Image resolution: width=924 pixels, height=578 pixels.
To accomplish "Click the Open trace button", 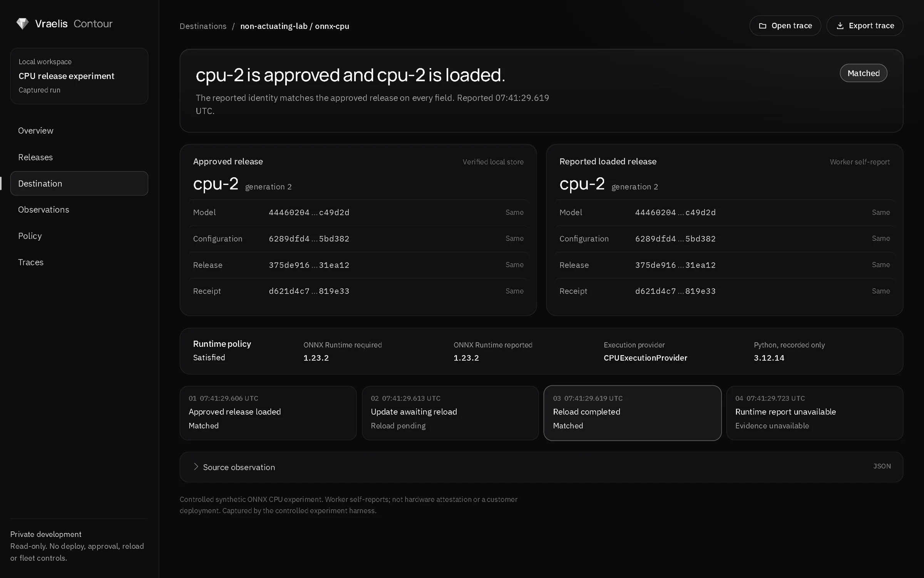I will (x=785, y=26).
